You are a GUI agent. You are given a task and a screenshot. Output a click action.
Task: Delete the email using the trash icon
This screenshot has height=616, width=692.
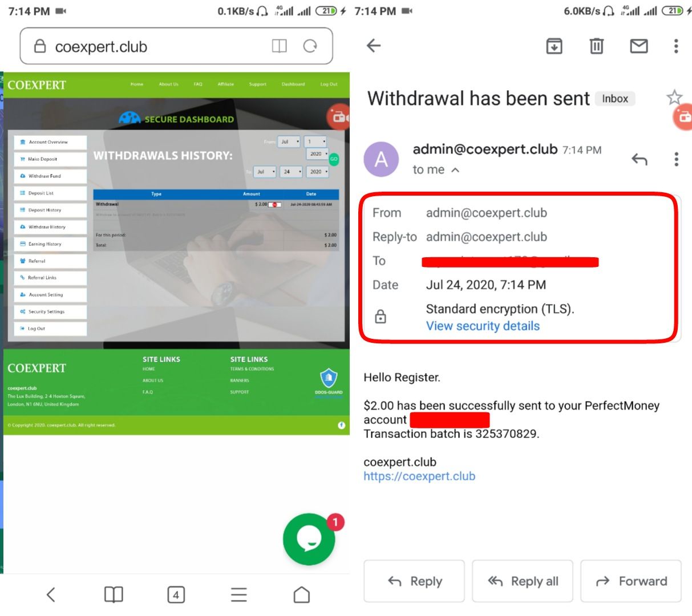pyautogui.click(x=596, y=46)
